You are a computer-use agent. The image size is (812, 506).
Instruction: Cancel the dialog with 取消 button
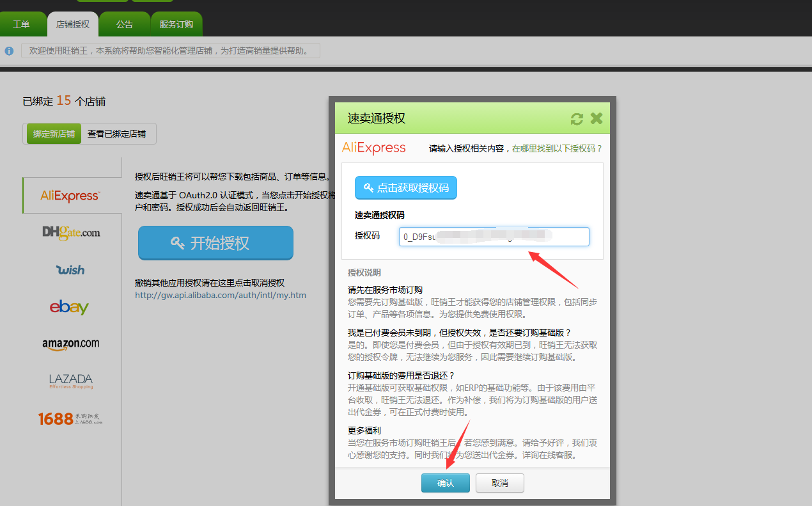(x=500, y=483)
